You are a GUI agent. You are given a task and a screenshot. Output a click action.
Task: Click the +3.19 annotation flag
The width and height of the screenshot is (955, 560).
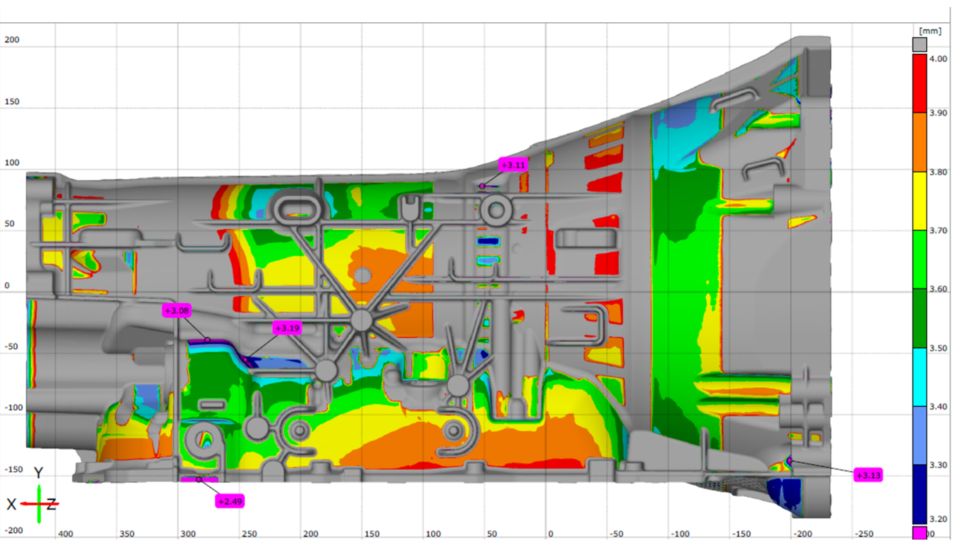tap(286, 328)
